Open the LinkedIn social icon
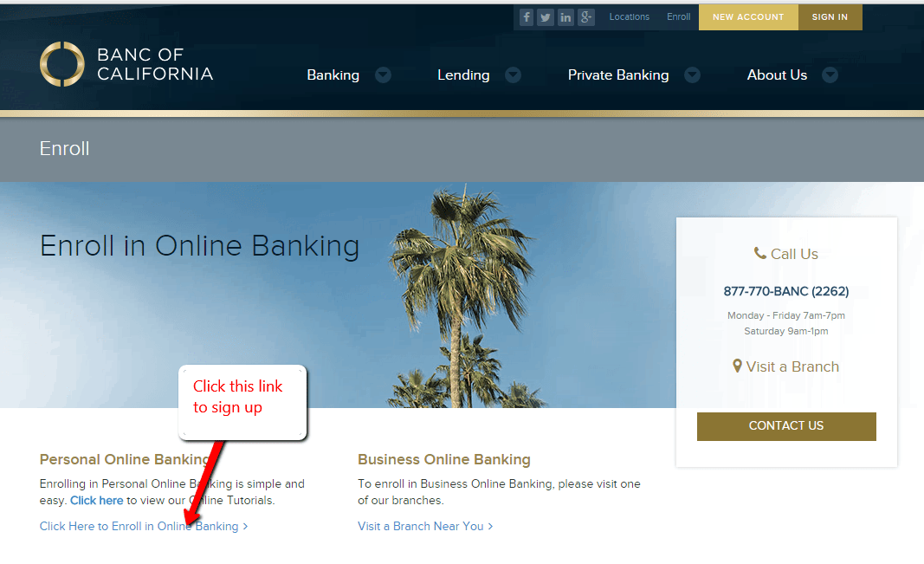924x564 pixels. (565, 17)
